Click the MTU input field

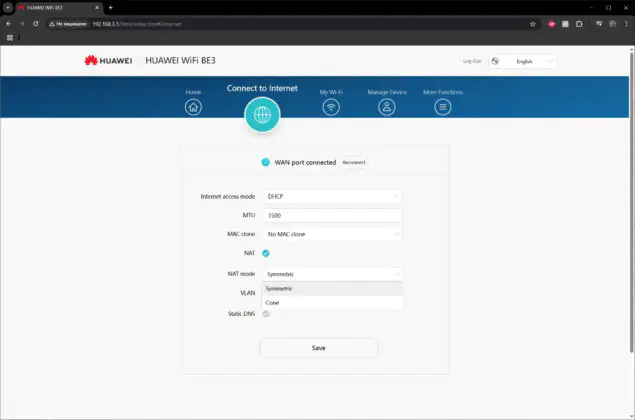pos(332,215)
